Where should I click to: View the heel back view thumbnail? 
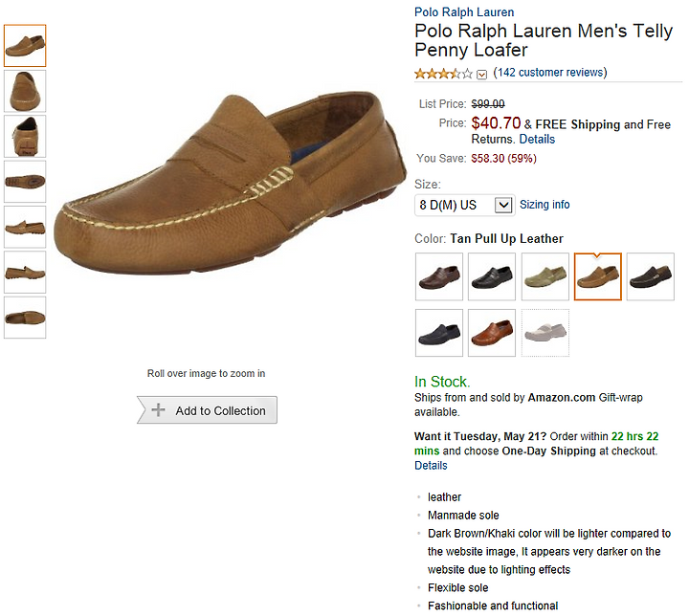click(x=25, y=136)
